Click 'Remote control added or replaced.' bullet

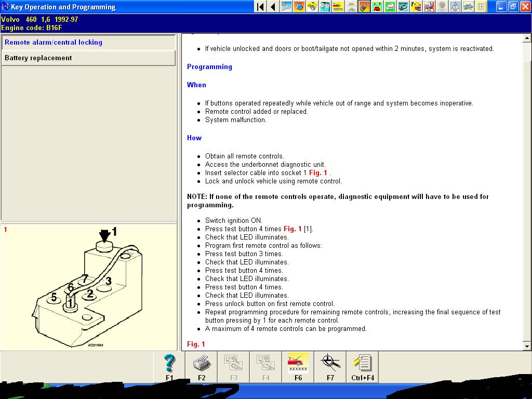pos(257,111)
